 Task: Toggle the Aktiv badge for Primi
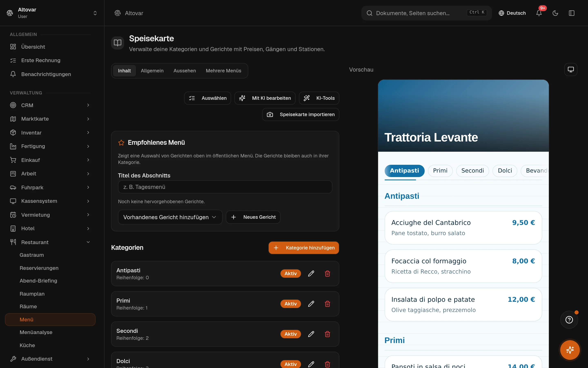290,304
